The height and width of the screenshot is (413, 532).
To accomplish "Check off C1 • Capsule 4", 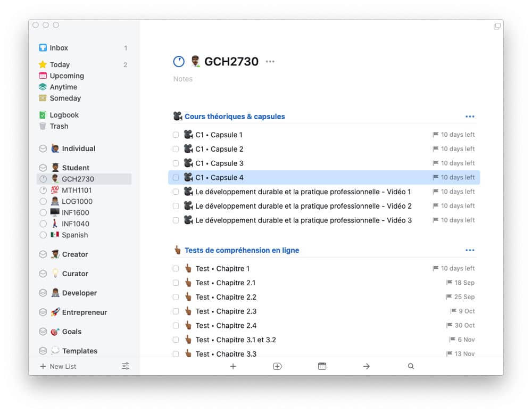I will pyautogui.click(x=176, y=177).
